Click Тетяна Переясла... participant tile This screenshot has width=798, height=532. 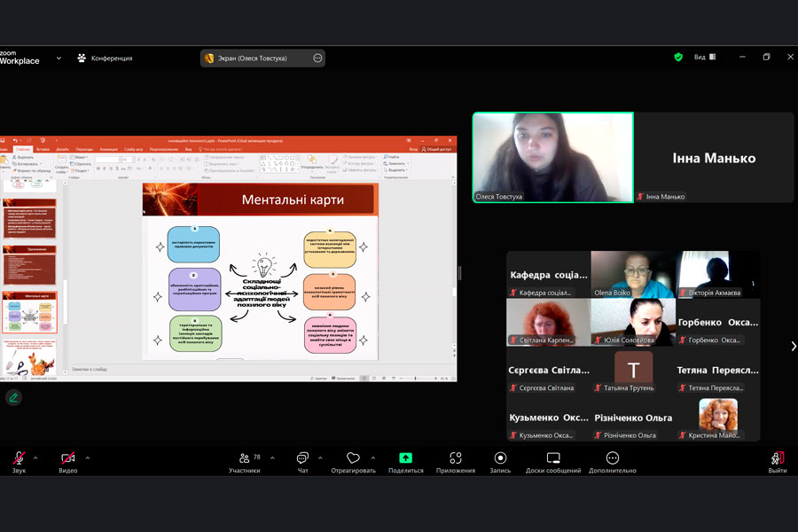coord(718,370)
